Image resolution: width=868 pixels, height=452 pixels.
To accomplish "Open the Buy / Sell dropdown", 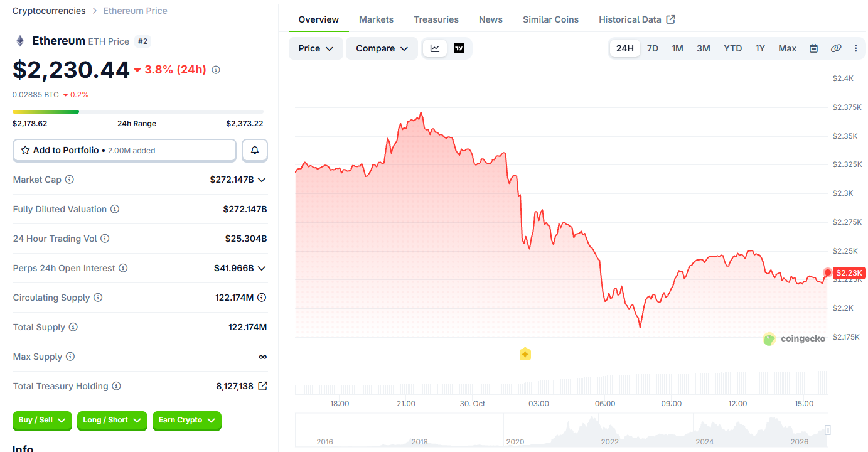I will [x=43, y=421].
